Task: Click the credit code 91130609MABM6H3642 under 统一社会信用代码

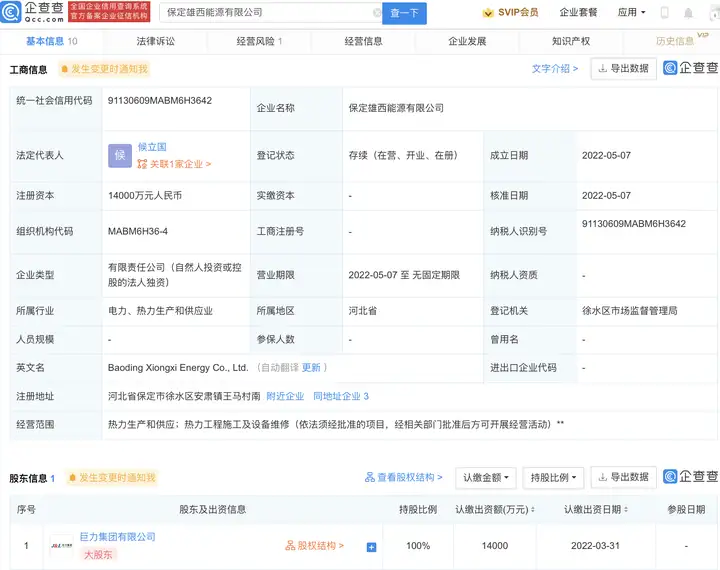Action: (x=160, y=101)
